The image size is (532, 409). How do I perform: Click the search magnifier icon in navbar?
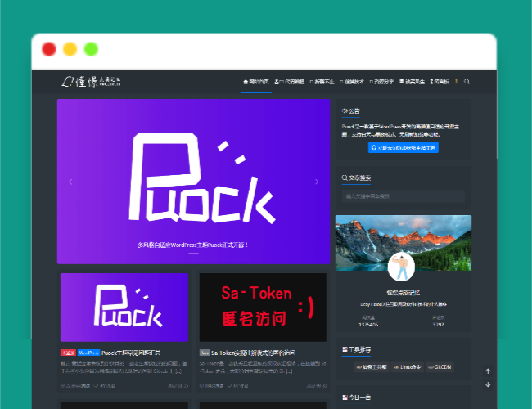tap(467, 82)
